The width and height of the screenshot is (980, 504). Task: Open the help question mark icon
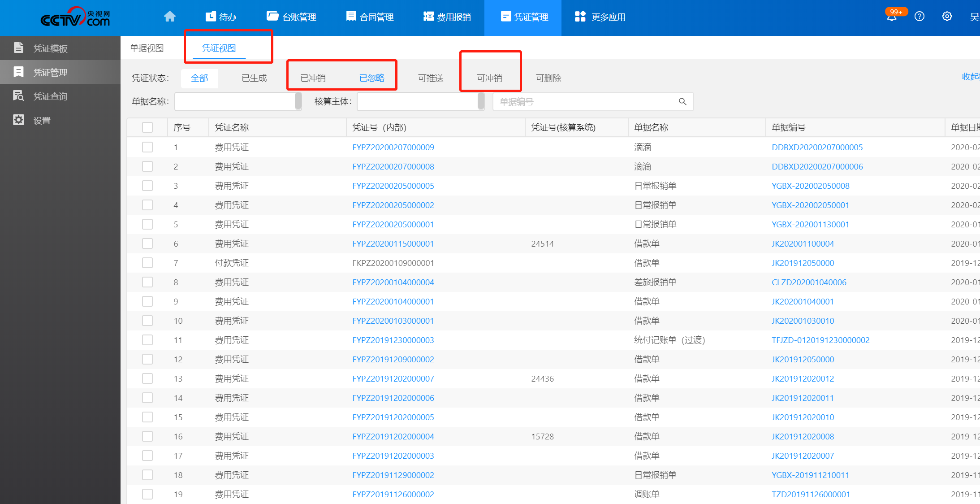[x=920, y=17]
